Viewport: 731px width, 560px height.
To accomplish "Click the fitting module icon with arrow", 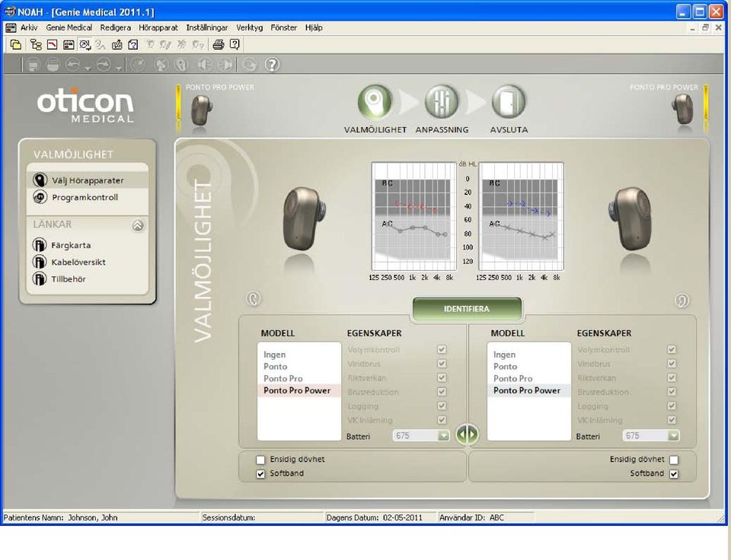I will (x=85, y=45).
